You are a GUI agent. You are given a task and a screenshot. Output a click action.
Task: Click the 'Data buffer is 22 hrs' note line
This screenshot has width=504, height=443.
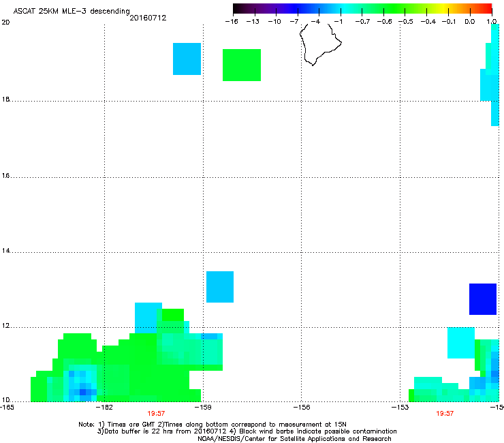tap(247, 431)
